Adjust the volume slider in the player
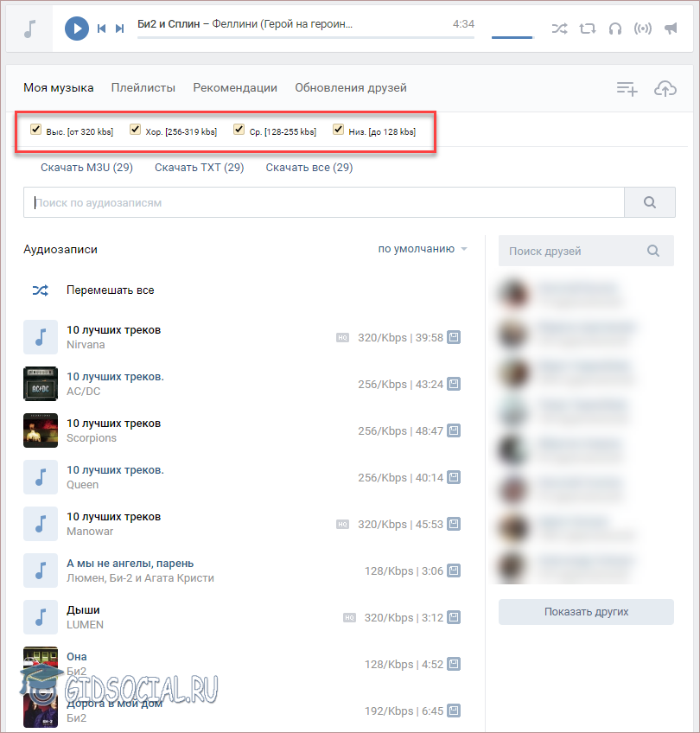Viewport: 700px width, 733px height. point(512,37)
